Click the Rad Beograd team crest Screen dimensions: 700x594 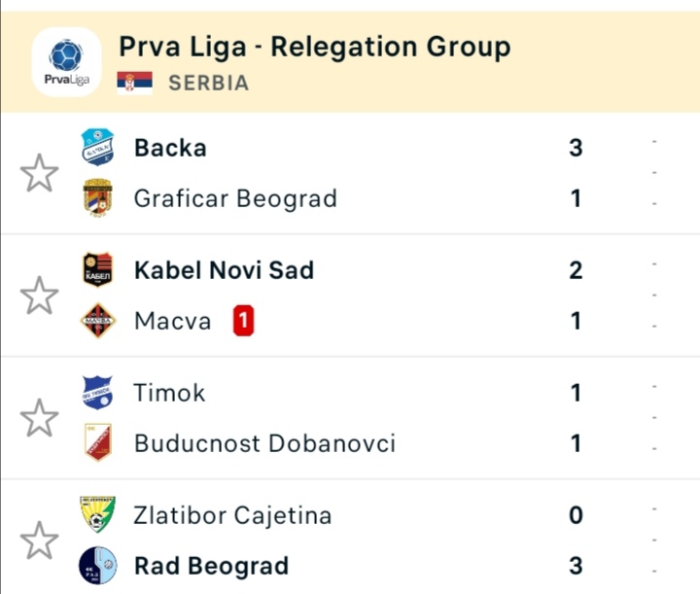[x=97, y=566]
